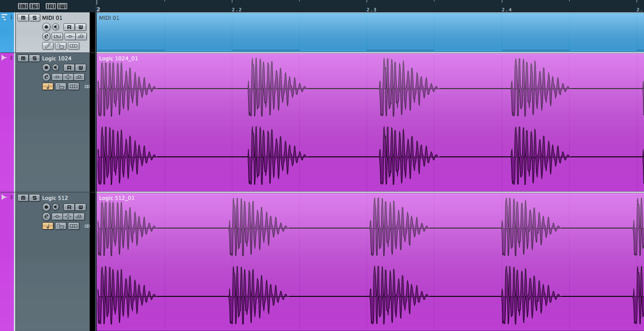
Task: Enable Write automation on MIDI 01
Action: [80, 27]
